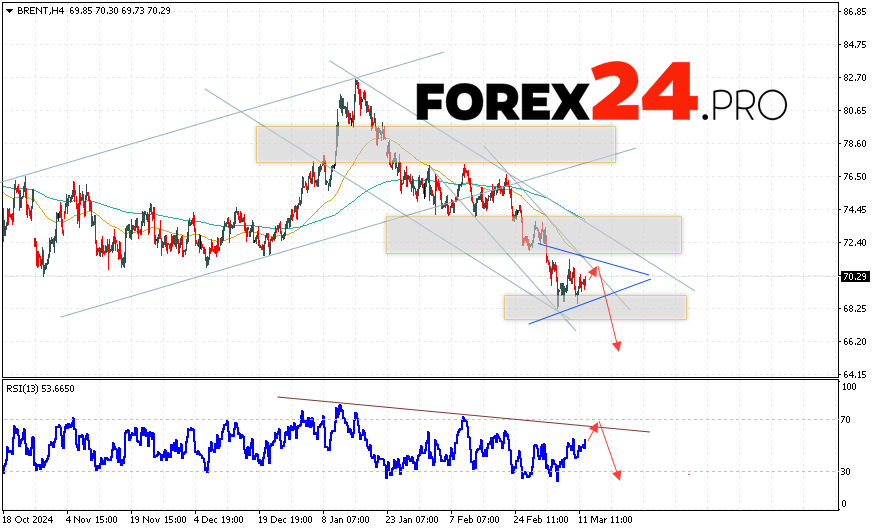Click the highlighted current price label 70.29

tap(854, 276)
